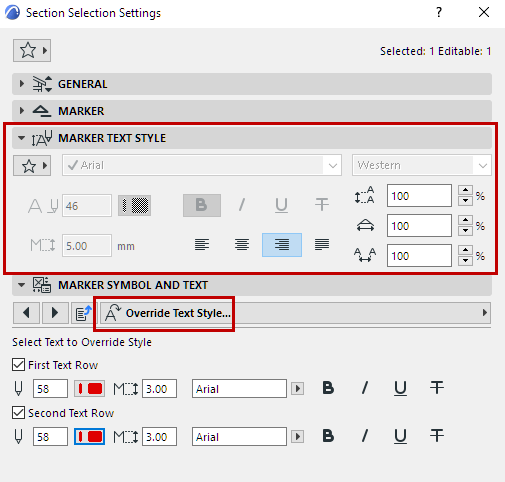Uncheck Second Text Row checkbox
The width and height of the screenshot is (505, 482).
(x=18, y=413)
